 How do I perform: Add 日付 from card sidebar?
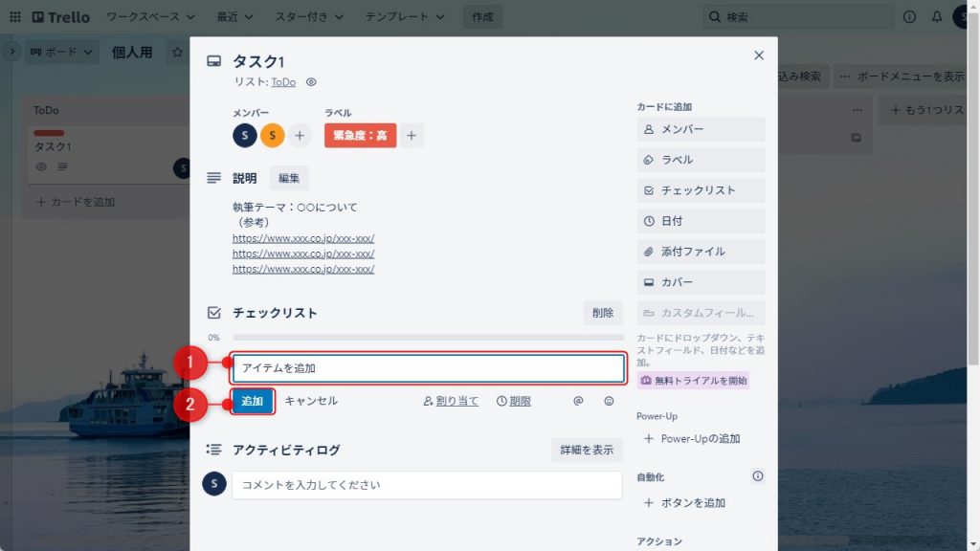[x=701, y=221]
